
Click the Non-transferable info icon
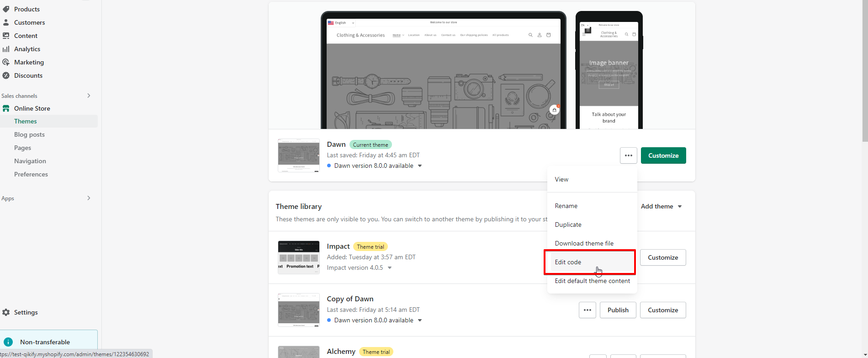[8, 342]
